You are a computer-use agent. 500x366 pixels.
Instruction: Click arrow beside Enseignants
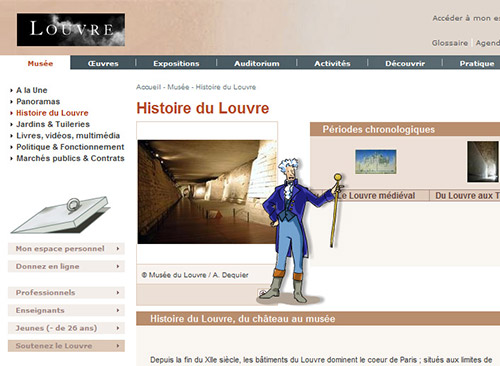coord(118,310)
